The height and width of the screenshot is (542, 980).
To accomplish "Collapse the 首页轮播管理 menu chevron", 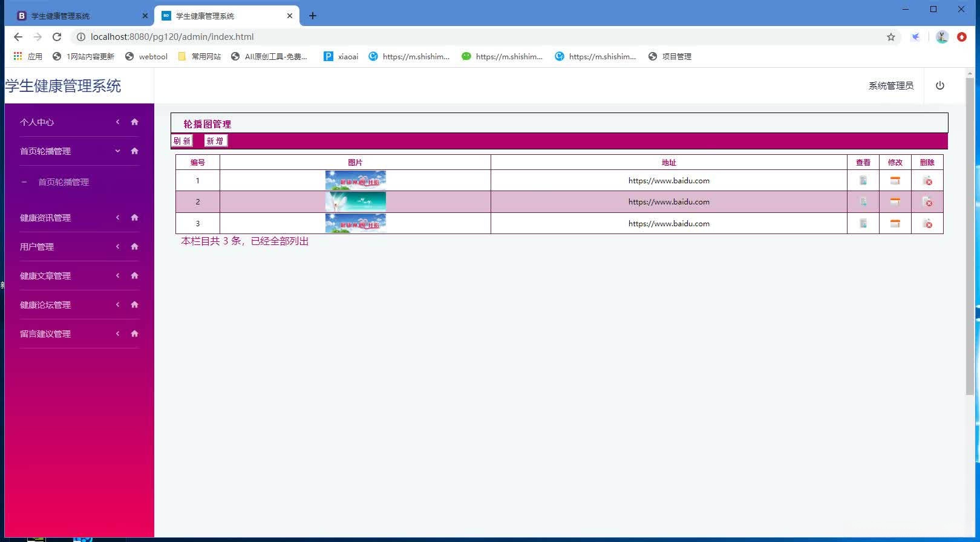I will (117, 151).
